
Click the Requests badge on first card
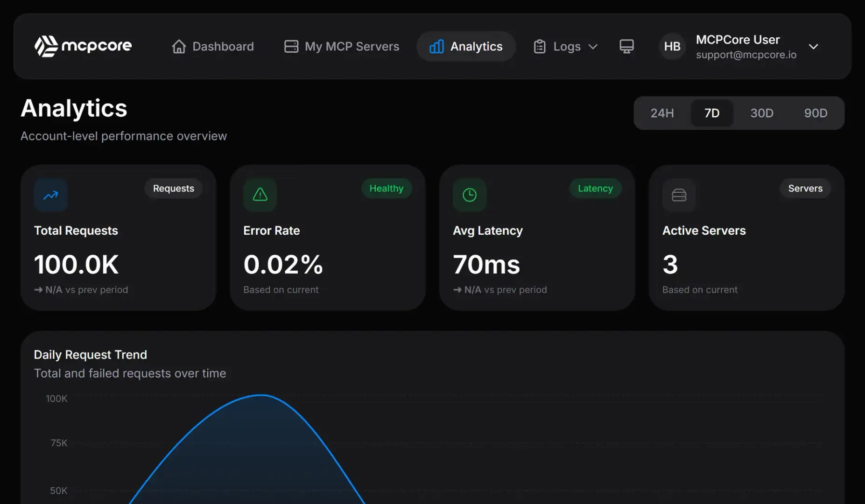(173, 189)
